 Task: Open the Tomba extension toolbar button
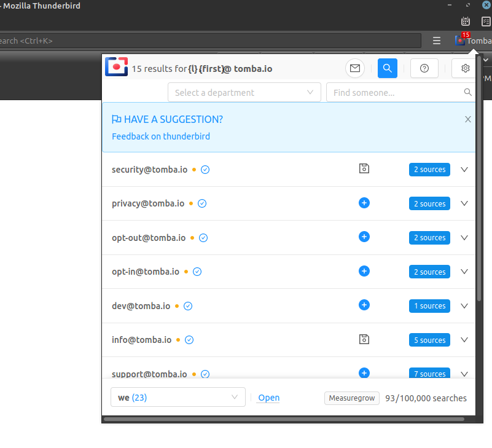pos(473,40)
